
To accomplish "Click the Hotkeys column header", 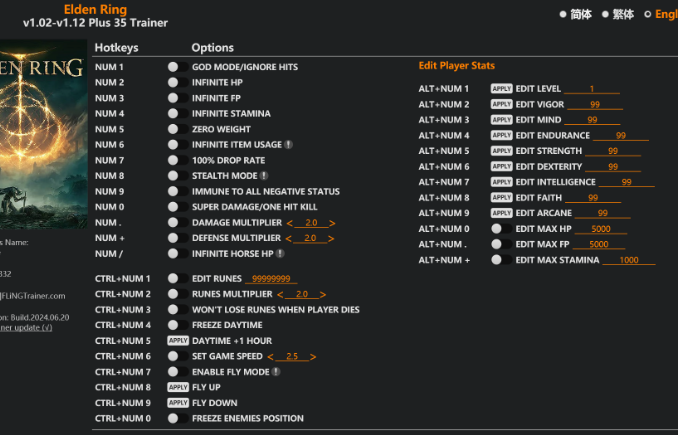I will click(x=116, y=48).
